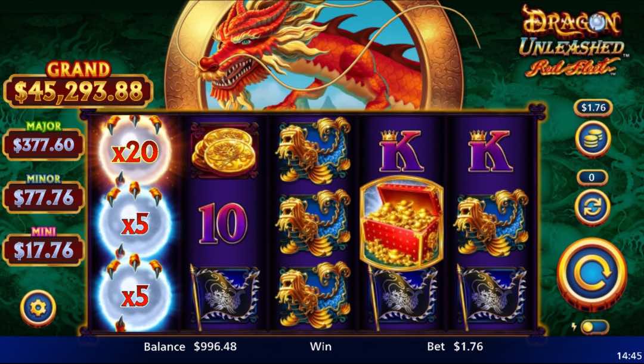Click the K symbol on the fifth reel
The image size is (644, 364).
point(491,151)
